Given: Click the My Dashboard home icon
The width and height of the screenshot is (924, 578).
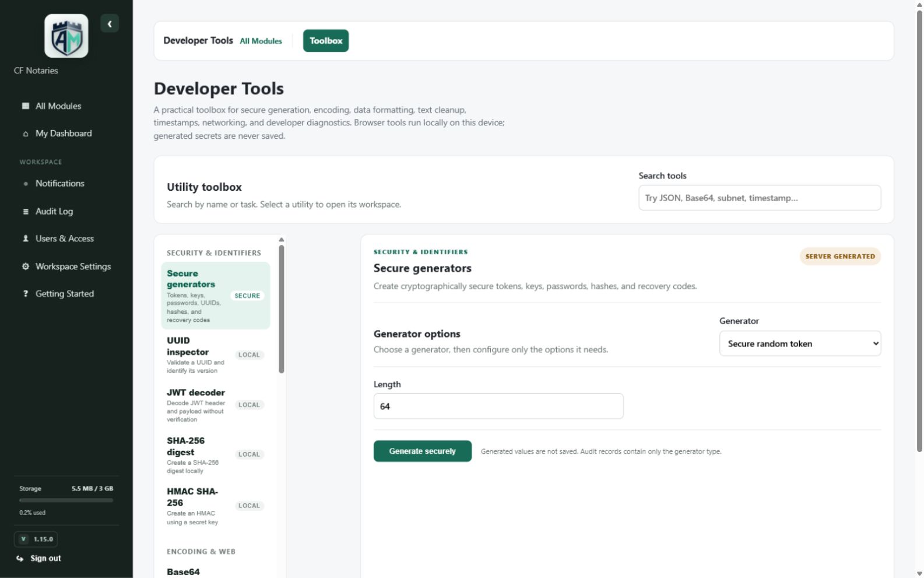Looking at the screenshot, I should 26,134.
